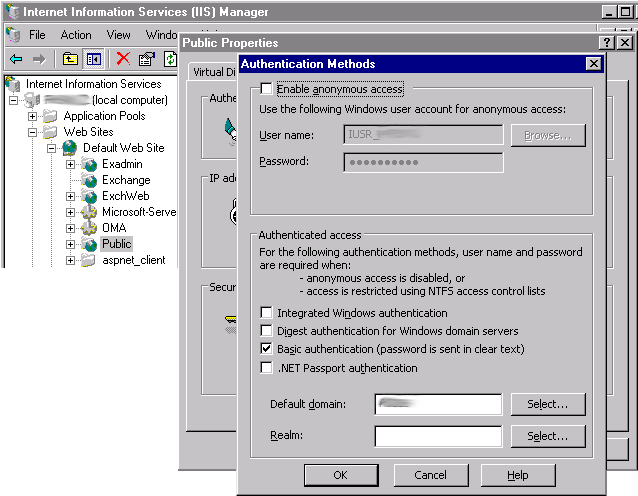638x496 pixels.
Task: Click Select next to Default domain
Action: point(548,404)
